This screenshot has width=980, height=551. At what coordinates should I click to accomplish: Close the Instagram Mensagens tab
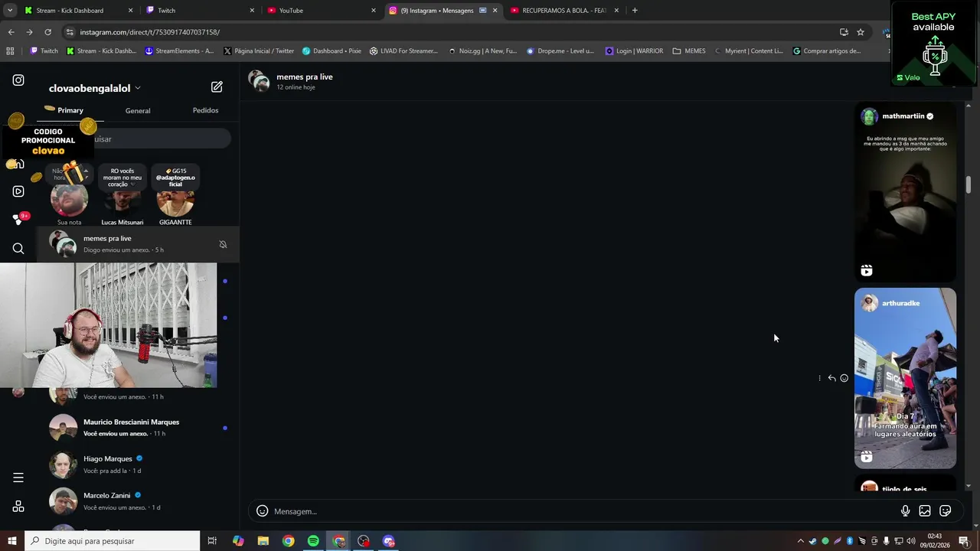(x=495, y=11)
